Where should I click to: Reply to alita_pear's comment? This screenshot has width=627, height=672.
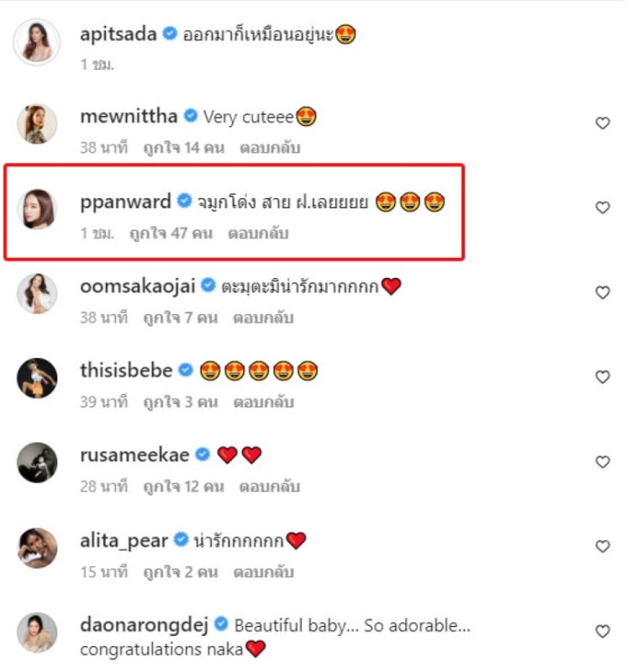pyautogui.click(x=264, y=572)
